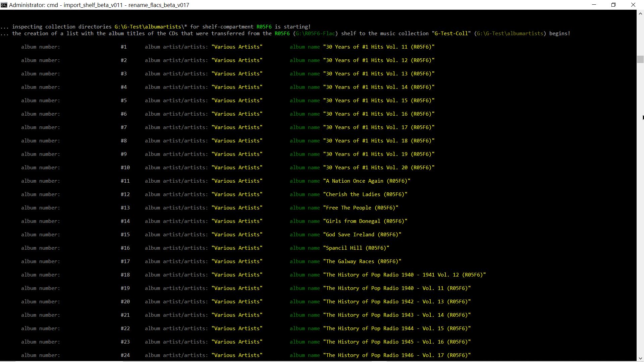Screen dimensions: 644x362
Task: Click the scrollbar down arrow
Action: pos(640,358)
